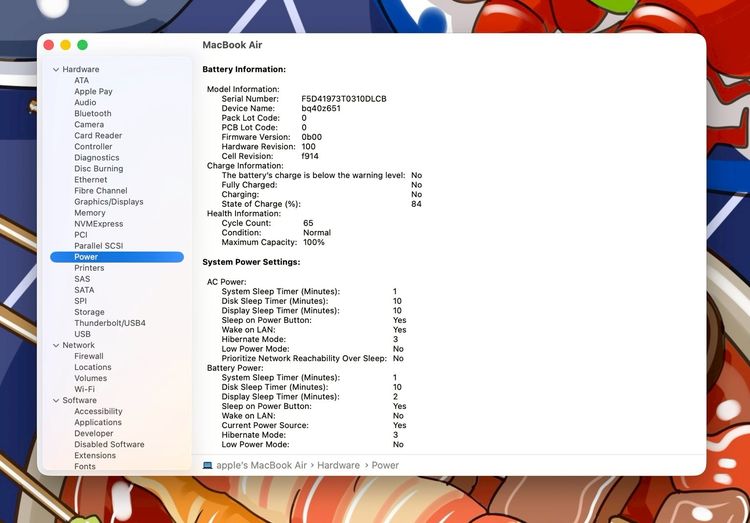Select NVMExpress in the sidebar
Viewport: 750px width, 523px height.
tap(99, 223)
